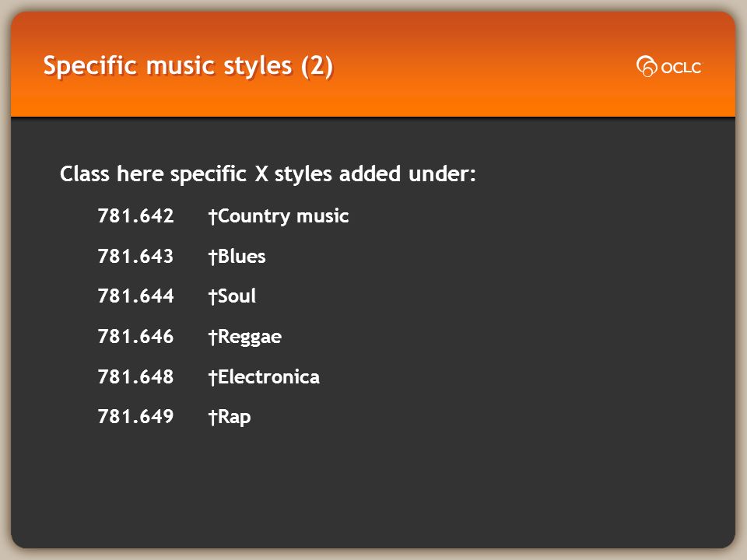Click the orange header banner

coord(373,65)
